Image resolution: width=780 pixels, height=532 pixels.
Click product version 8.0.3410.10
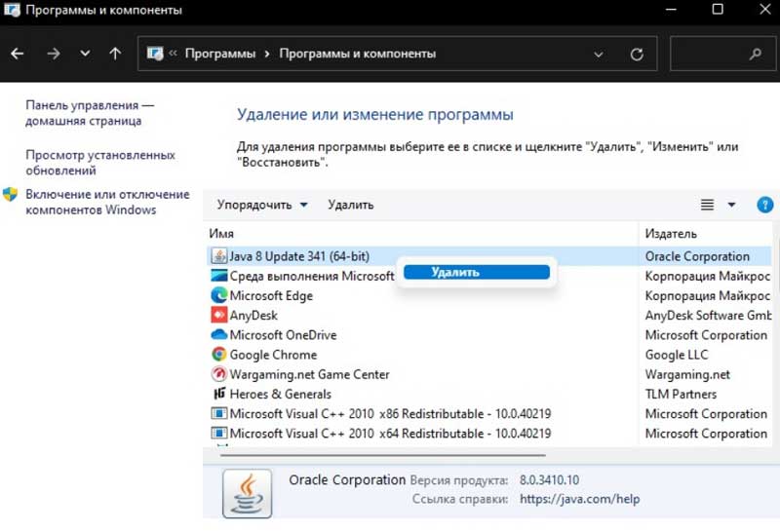[549, 479]
